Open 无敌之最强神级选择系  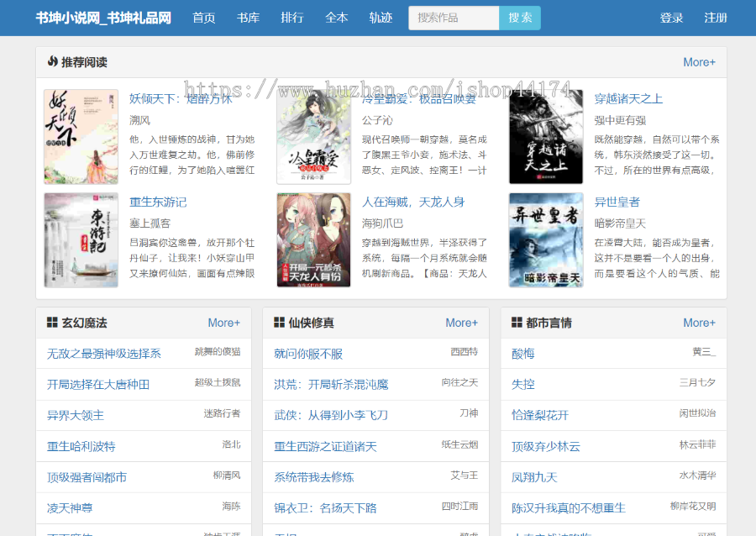click(x=103, y=354)
